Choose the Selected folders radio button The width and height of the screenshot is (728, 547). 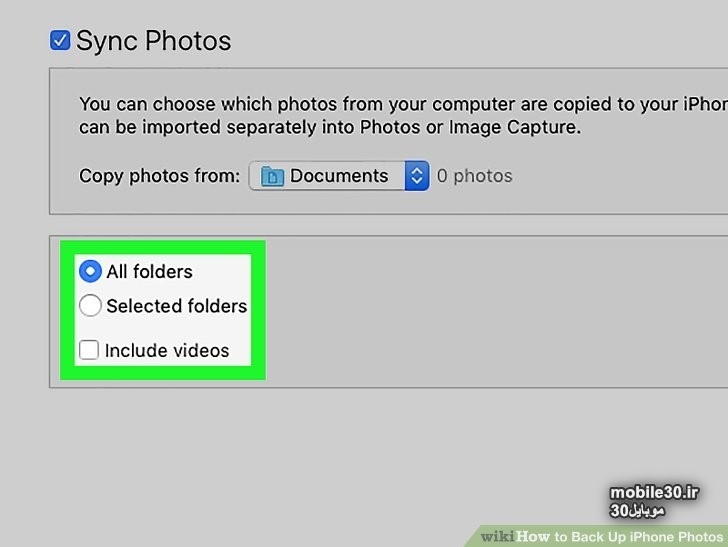pyautogui.click(x=90, y=306)
